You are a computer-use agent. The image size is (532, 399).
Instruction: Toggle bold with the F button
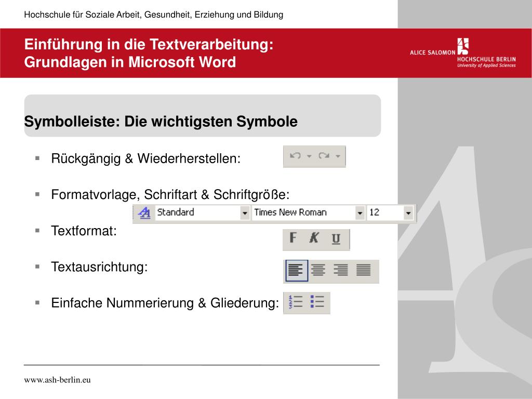pyautogui.click(x=293, y=238)
